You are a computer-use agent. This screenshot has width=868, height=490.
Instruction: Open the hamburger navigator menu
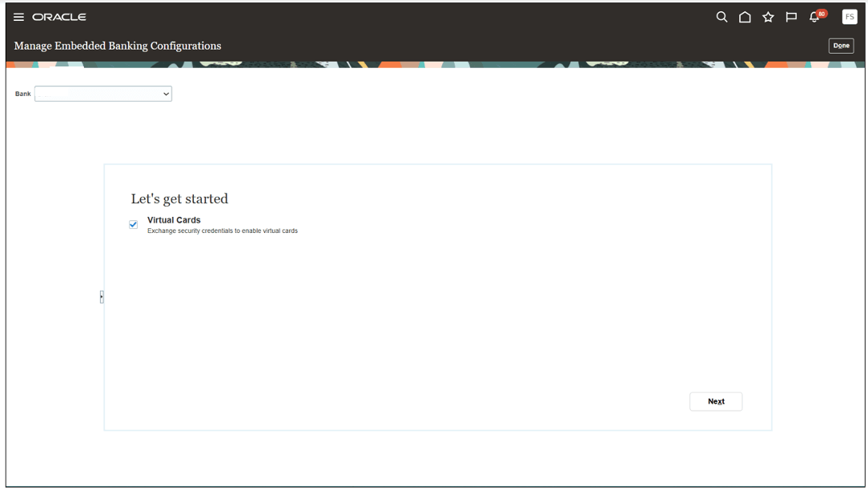click(19, 17)
